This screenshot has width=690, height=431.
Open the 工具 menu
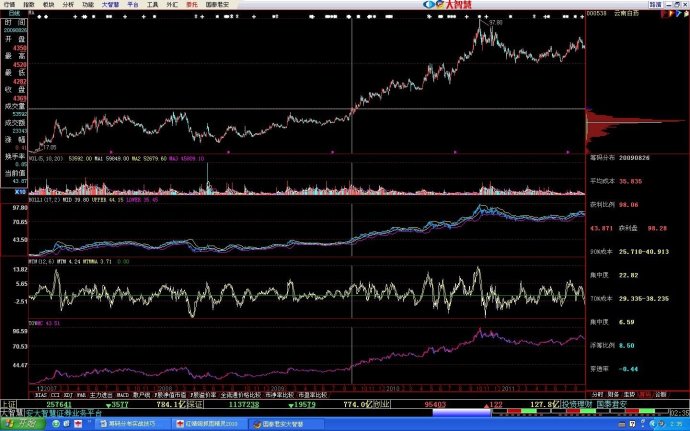(152, 5)
